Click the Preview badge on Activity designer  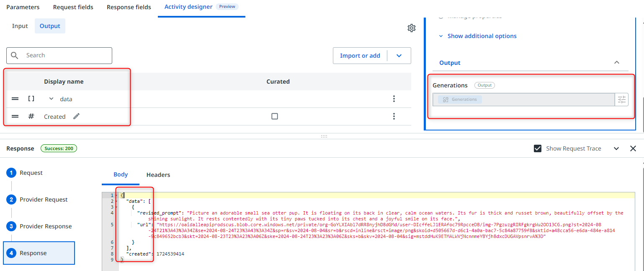(x=227, y=7)
